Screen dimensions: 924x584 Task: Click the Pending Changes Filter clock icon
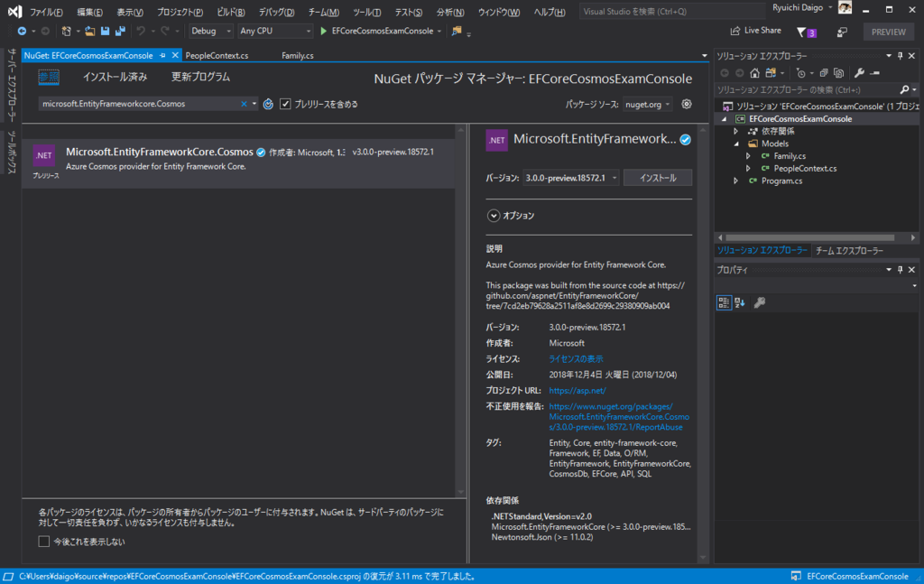pyautogui.click(x=800, y=73)
